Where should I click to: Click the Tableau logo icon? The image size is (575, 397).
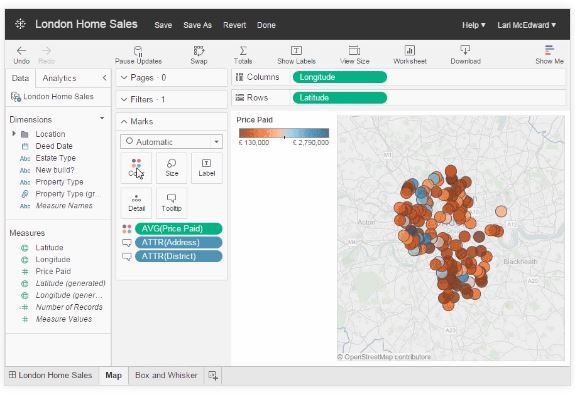[x=20, y=24]
